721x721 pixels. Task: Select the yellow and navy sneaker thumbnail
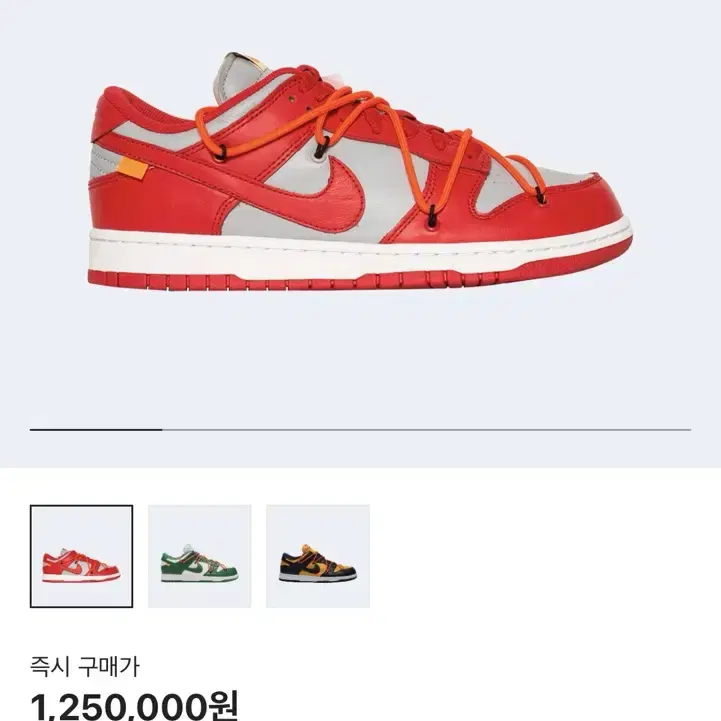click(x=318, y=556)
